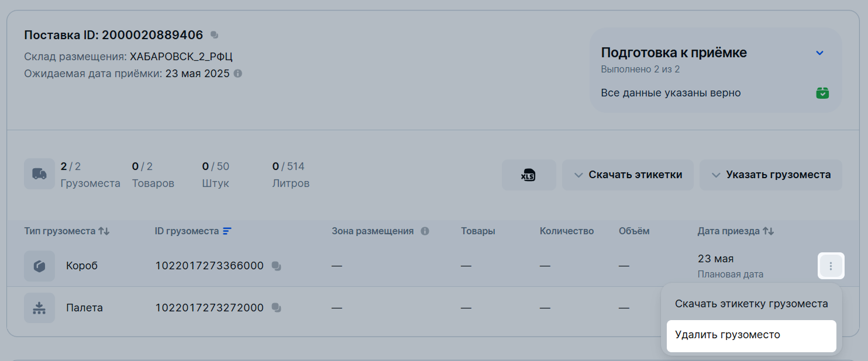Click the truck cargo places icon
868x361 pixels.
(39, 174)
